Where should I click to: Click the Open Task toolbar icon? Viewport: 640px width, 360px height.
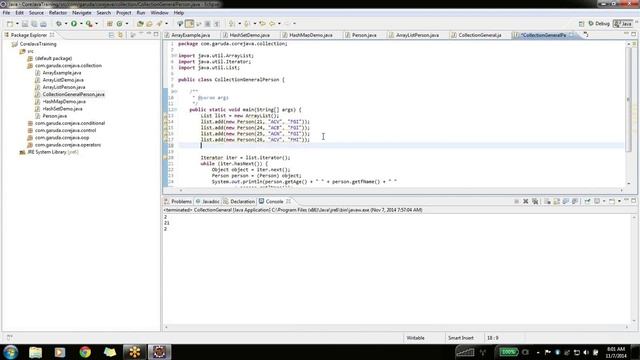pyautogui.click(x=149, y=24)
